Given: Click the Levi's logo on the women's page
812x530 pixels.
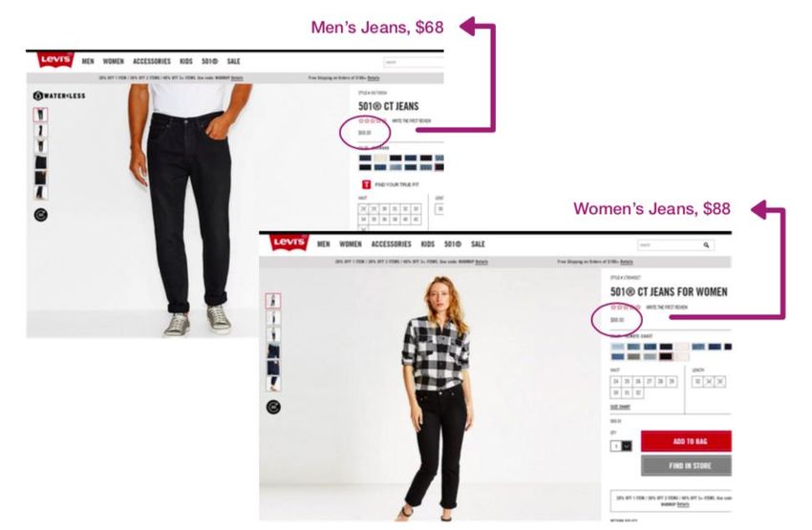Looking at the screenshot, I should (x=289, y=243).
